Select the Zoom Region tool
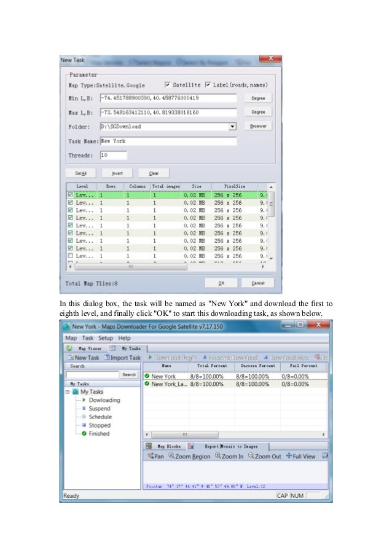Image resolution: width=392 pixels, height=555 pixels. [189, 456]
